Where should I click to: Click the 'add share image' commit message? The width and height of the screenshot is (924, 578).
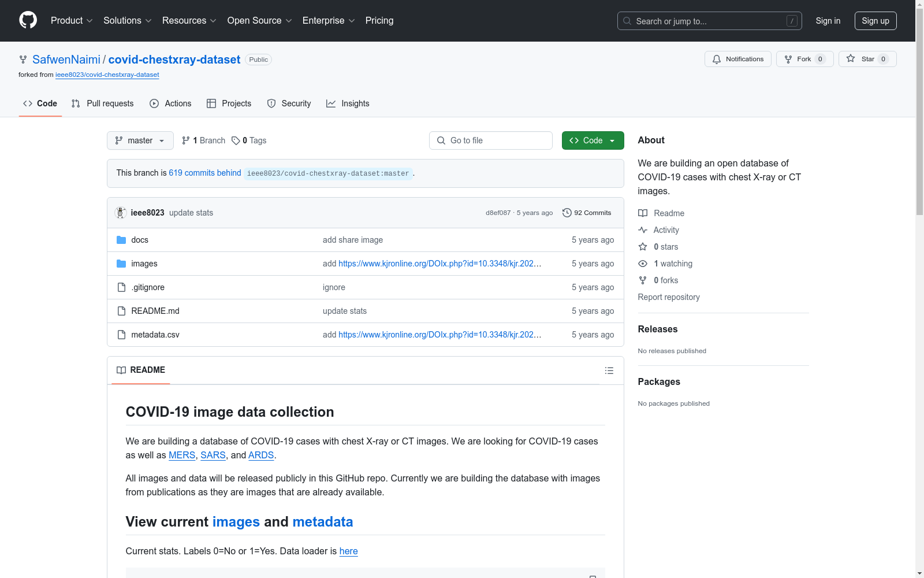click(353, 240)
